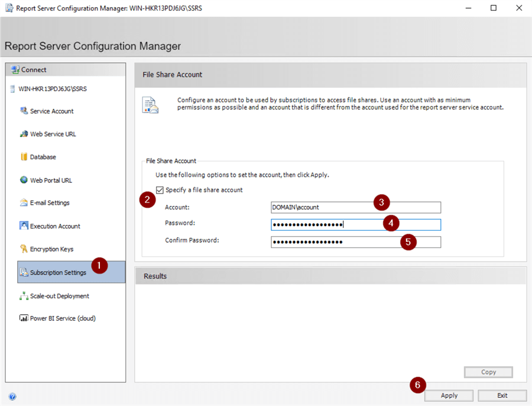Click the Encryption Keys key icon
532x406 pixels.
(24, 249)
